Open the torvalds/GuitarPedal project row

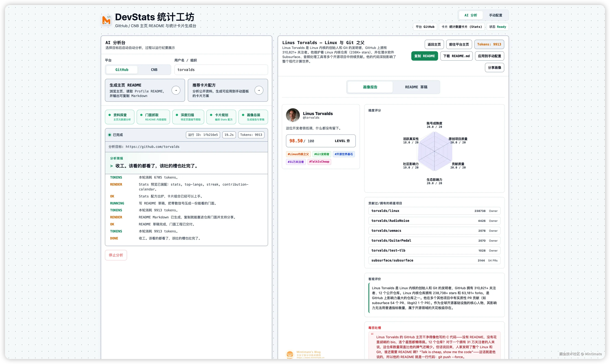coord(434,241)
